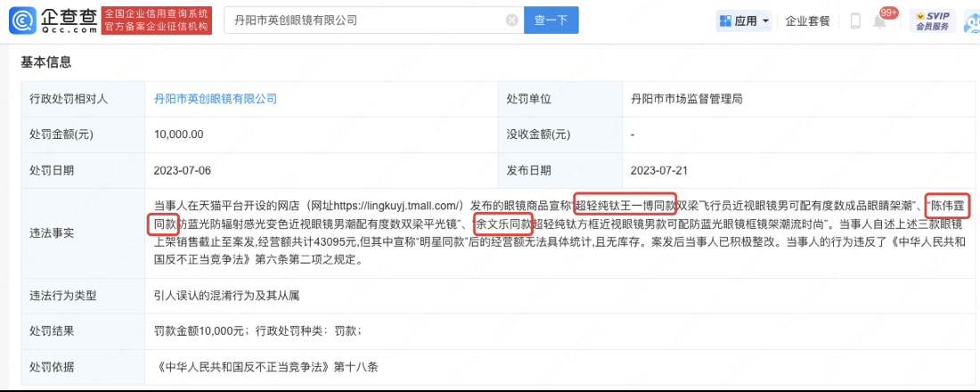Open the SVIP 会员服务 badge
The width and height of the screenshot is (980, 392).
pos(932,21)
